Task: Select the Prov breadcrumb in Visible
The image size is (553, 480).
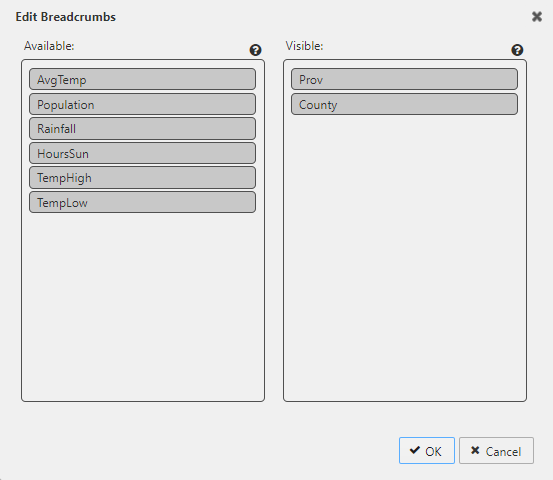Action: [405, 79]
